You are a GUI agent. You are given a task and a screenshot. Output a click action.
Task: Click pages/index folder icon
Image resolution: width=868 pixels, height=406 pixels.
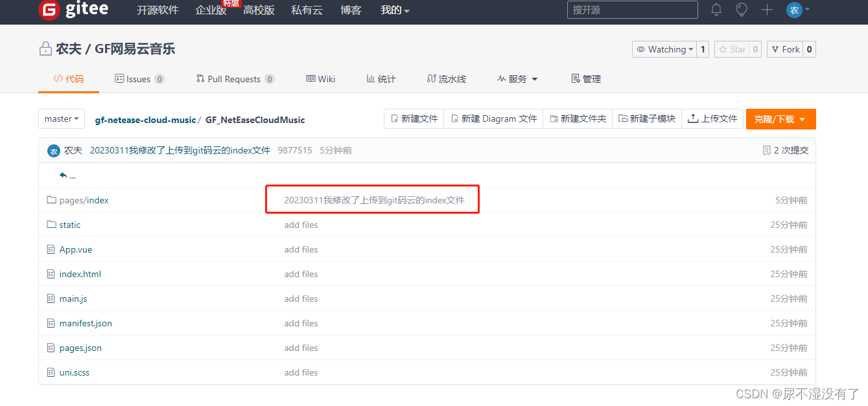coord(52,200)
